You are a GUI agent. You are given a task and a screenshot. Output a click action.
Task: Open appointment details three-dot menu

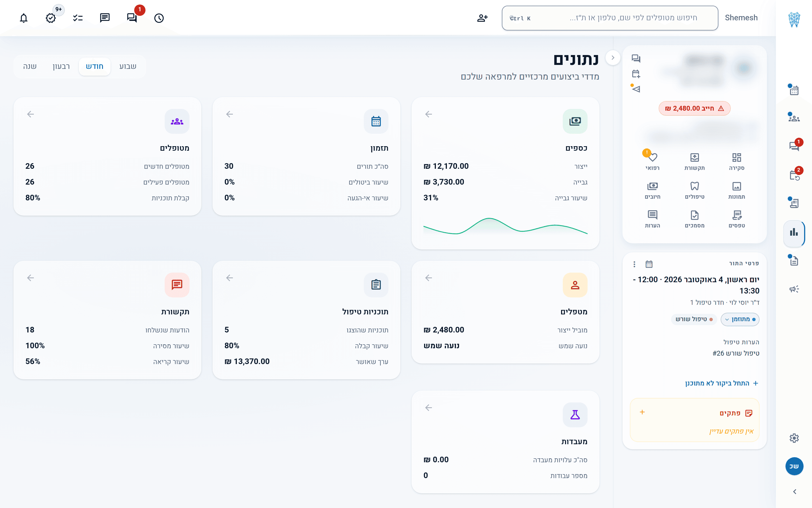click(634, 264)
